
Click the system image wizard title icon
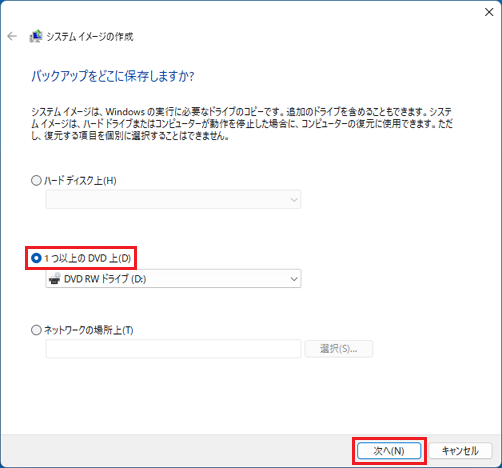click(36, 36)
